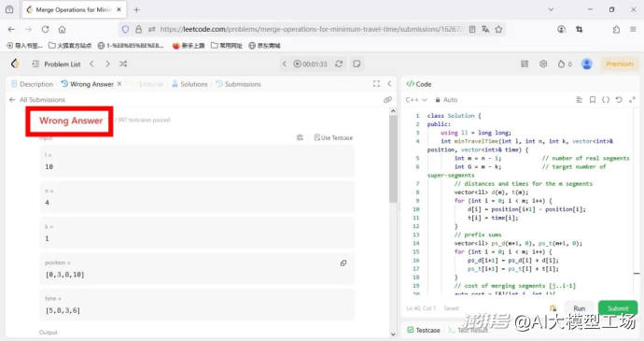Format code with the align icon

[579, 100]
